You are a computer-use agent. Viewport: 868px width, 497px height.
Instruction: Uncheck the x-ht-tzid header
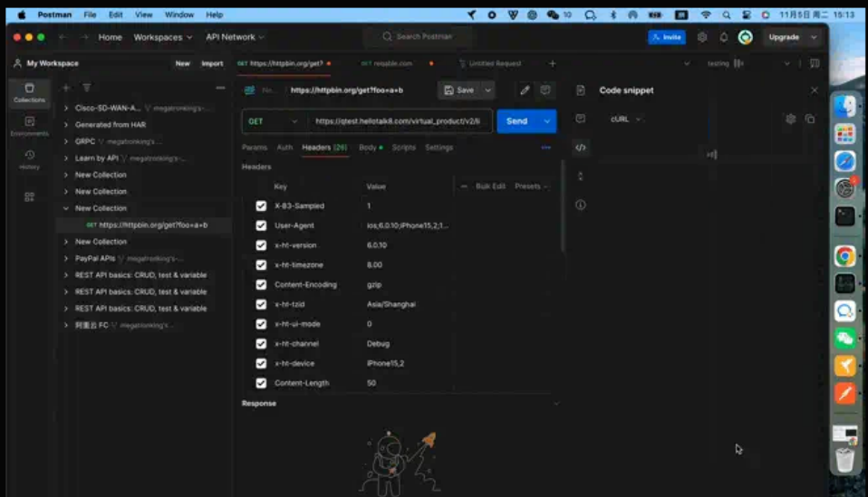261,304
